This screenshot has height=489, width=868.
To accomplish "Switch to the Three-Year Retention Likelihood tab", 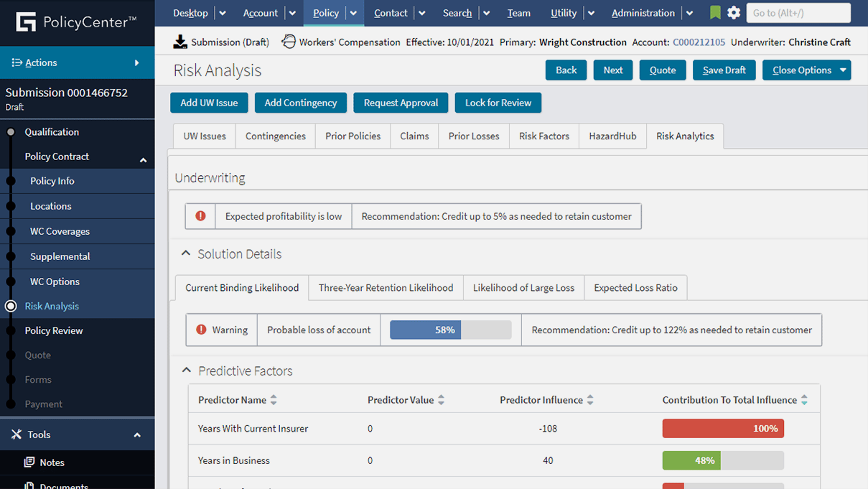I will click(x=386, y=287).
